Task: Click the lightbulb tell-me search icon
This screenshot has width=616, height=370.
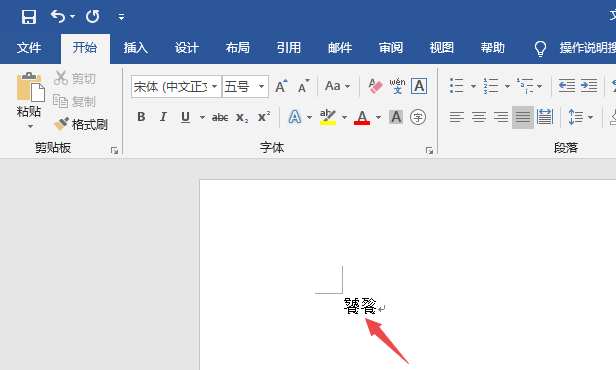Action: pyautogui.click(x=540, y=49)
